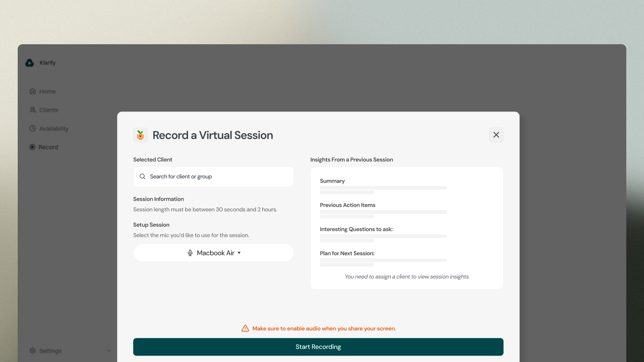Image resolution: width=644 pixels, height=362 pixels.
Task: Click the orange warning triangle icon
Action: (x=245, y=328)
